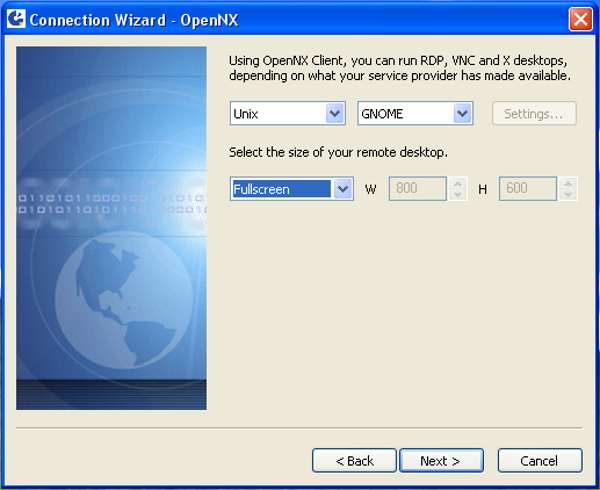Click the text 'Using OpenNX Client, you can run RDP'
600x490 pixels.
[338, 60]
